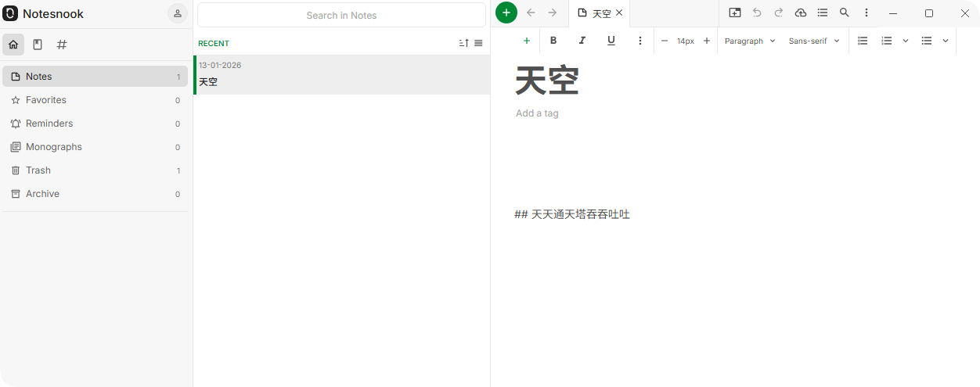Insert a bullet list

coord(927,41)
